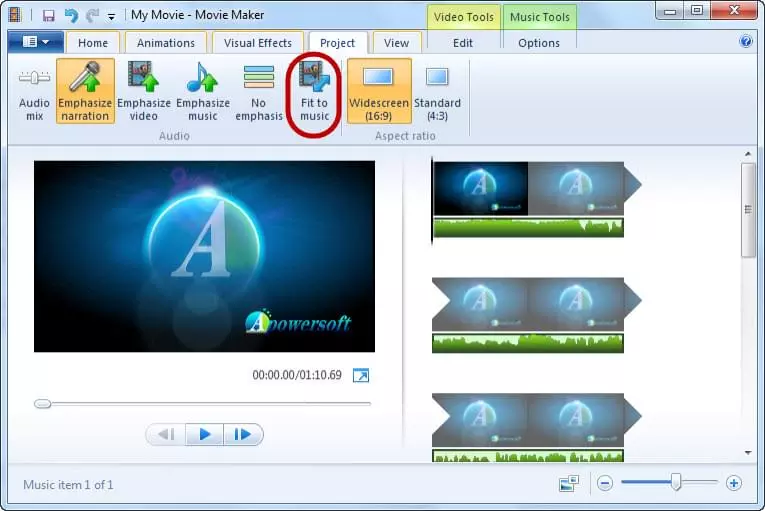Choose No emphasis option
The width and height of the screenshot is (765, 511).
(259, 91)
